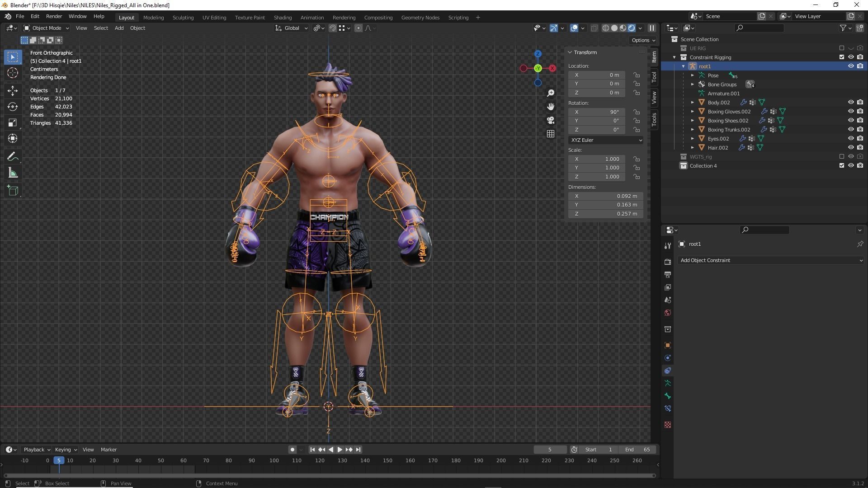Uncheck Collection 4 exclude checkbox

[841, 166]
